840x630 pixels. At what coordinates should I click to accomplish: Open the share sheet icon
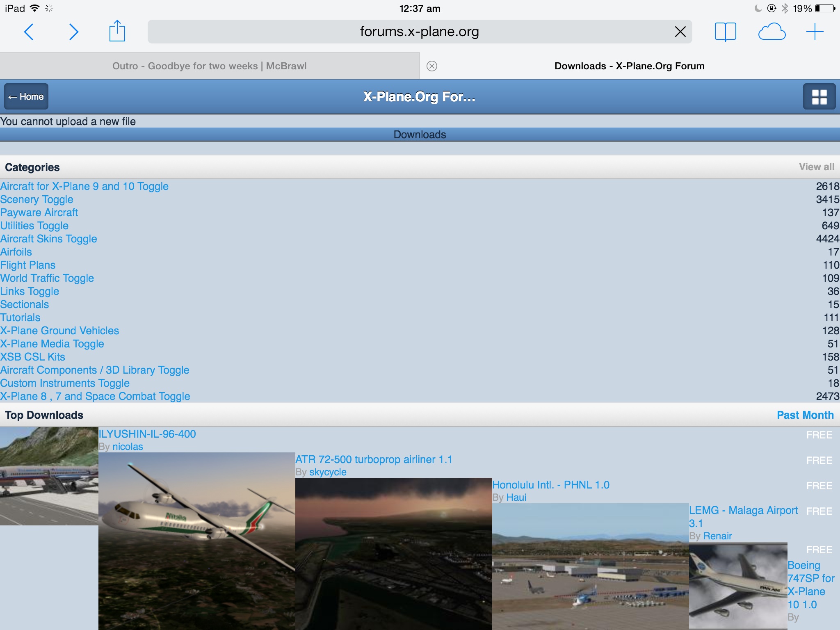pos(117,31)
